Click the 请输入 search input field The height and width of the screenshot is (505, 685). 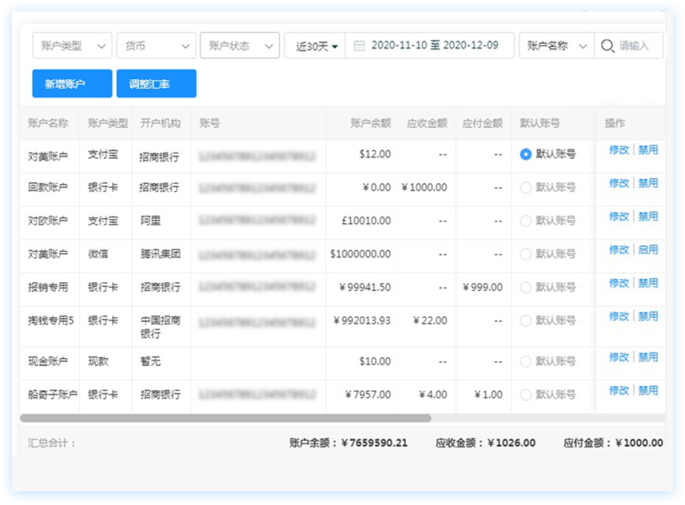point(639,46)
